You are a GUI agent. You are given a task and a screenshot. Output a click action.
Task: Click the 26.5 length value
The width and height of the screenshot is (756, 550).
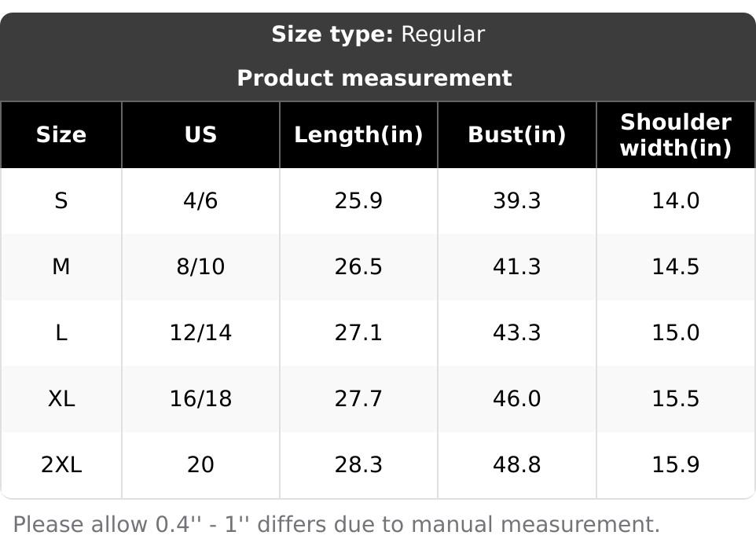358,267
